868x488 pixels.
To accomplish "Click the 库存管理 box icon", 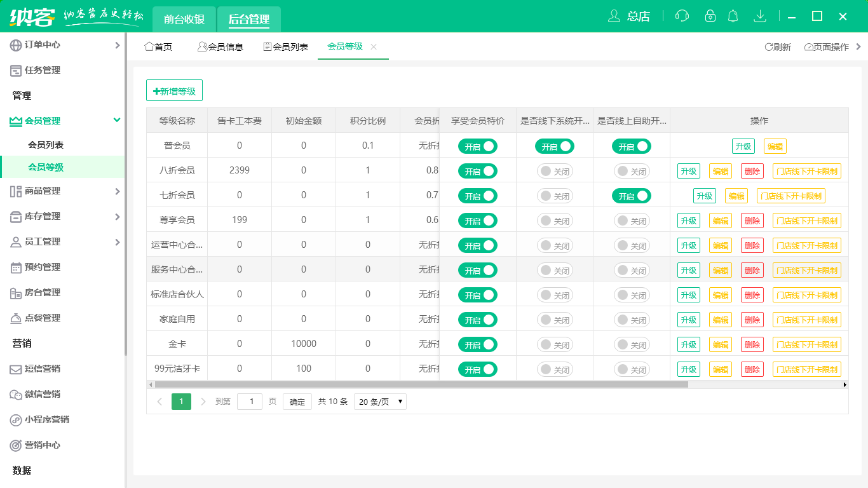I will (x=16, y=217).
